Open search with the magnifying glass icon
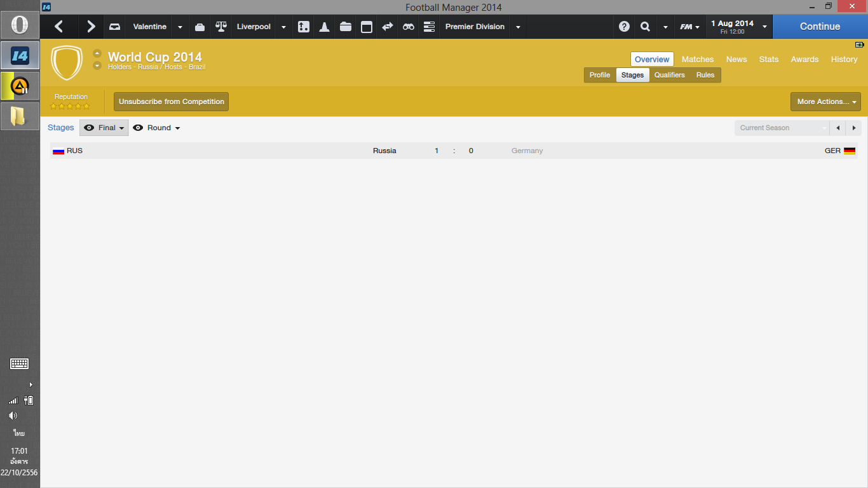Viewport: 868px width, 488px height. [x=646, y=27]
